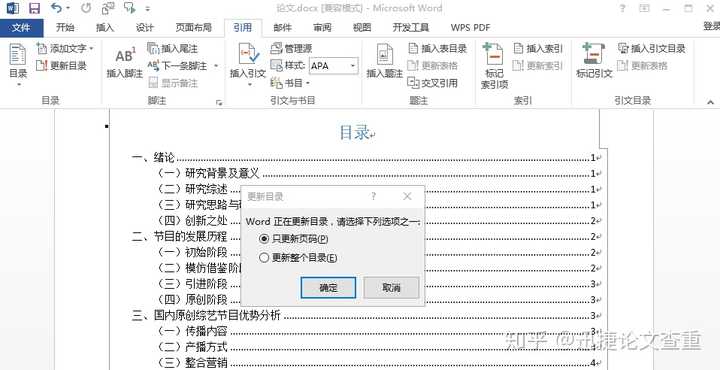Viewport: 720px width, 370px height.
Task: Click the help question mark in 更新目录 dialog
Action: point(374,196)
